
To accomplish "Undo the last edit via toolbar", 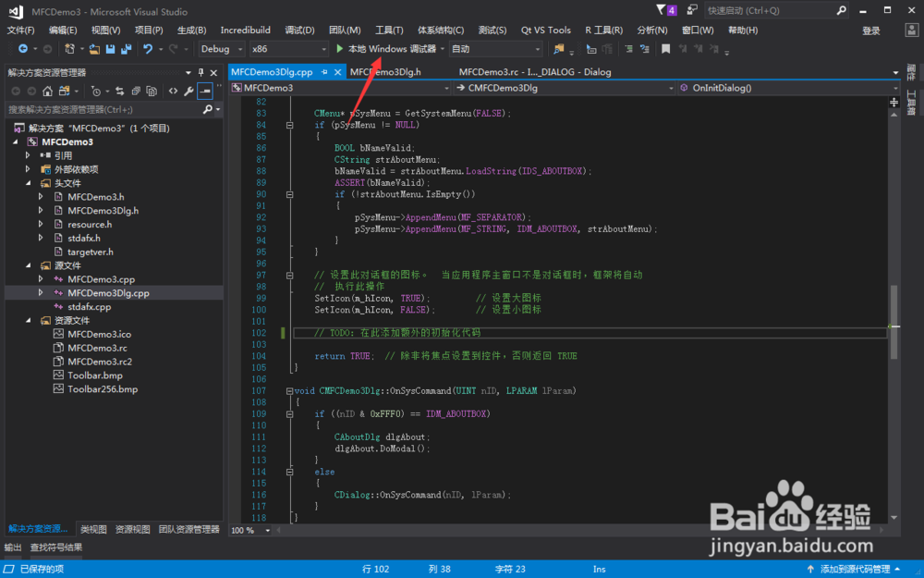I will (x=147, y=49).
